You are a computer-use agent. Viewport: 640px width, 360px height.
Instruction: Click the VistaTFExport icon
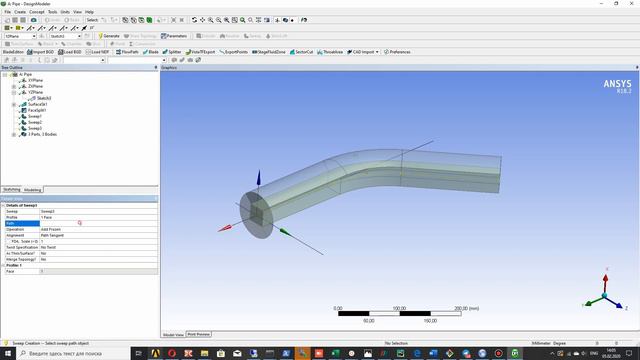(200, 52)
